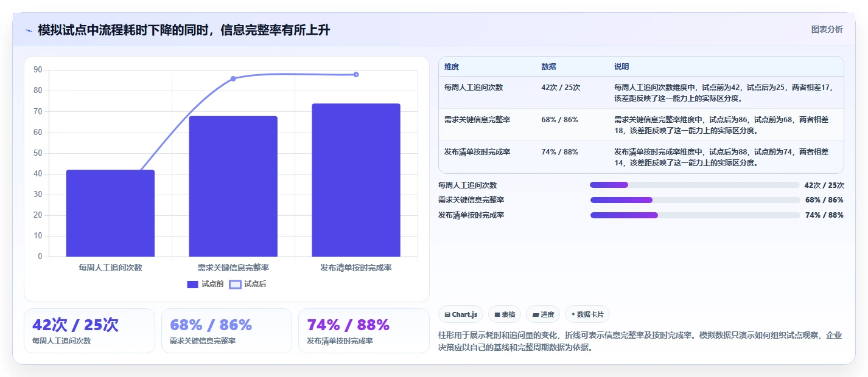The width and height of the screenshot is (868, 377).
Task: Click the 74% / 88% table data cell
Action: click(x=559, y=152)
